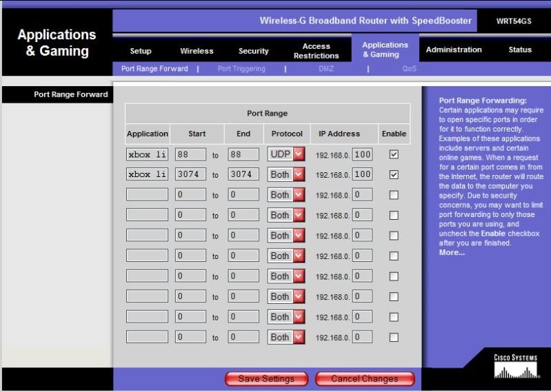Click the Cisco Systems logo

point(515,367)
